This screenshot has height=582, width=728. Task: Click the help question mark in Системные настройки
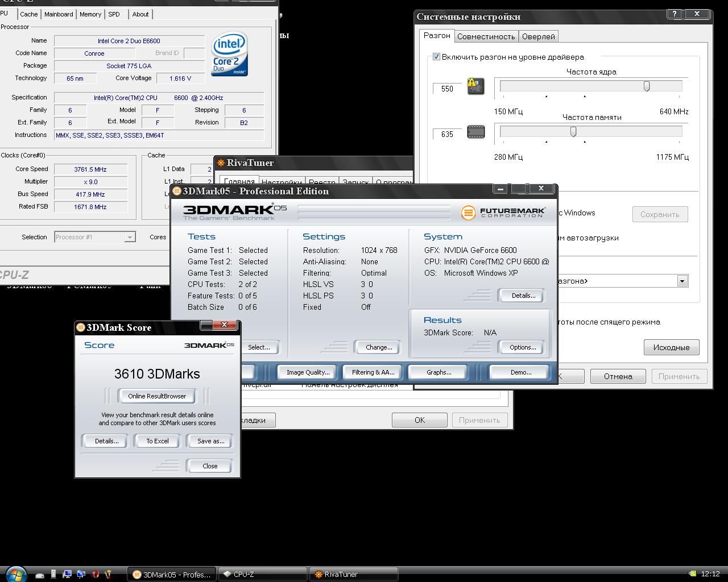(x=675, y=14)
